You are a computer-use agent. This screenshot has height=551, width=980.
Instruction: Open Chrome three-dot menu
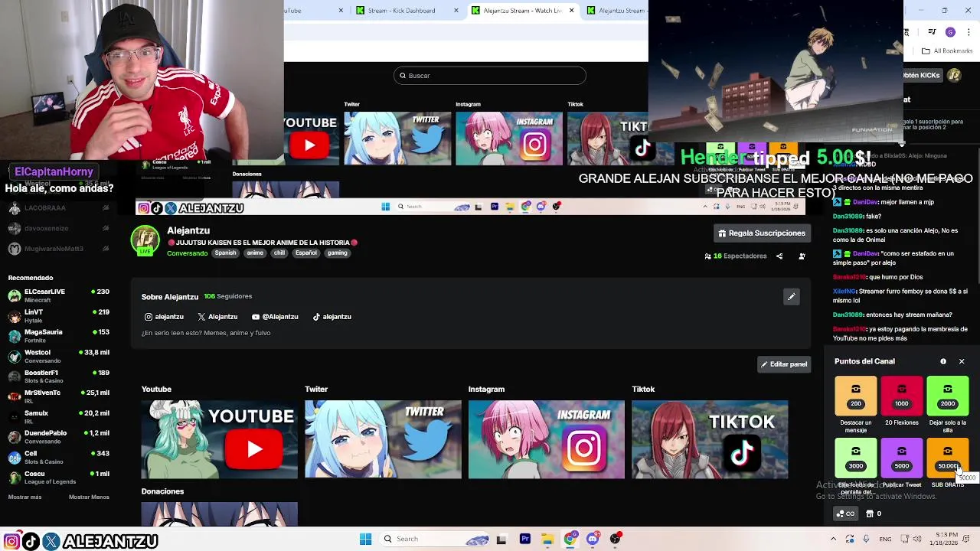pyautogui.click(x=968, y=32)
